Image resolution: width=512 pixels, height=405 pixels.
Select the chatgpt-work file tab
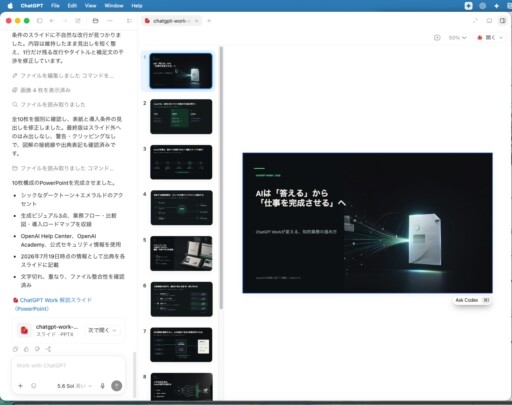(x=171, y=21)
